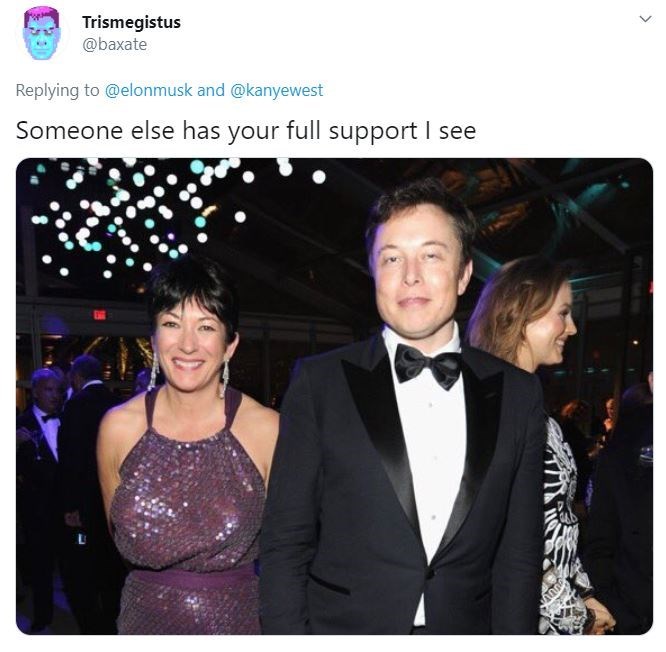Screen dimensions: 666x652
Task: Click the Trismegistus display name
Action: pyautogui.click(x=131, y=22)
